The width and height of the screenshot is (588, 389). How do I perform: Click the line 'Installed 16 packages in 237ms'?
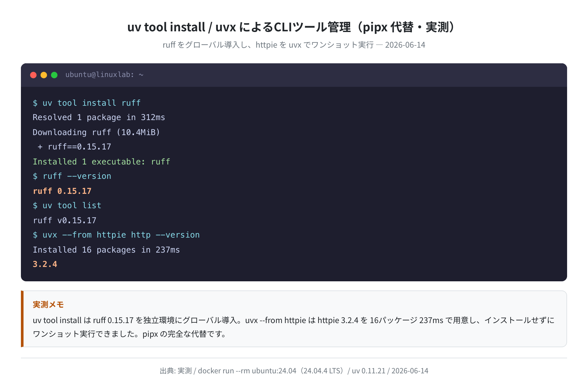(106, 250)
